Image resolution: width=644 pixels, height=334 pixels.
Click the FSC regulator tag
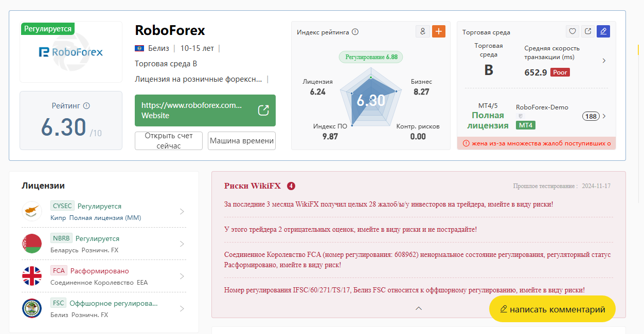58,303
